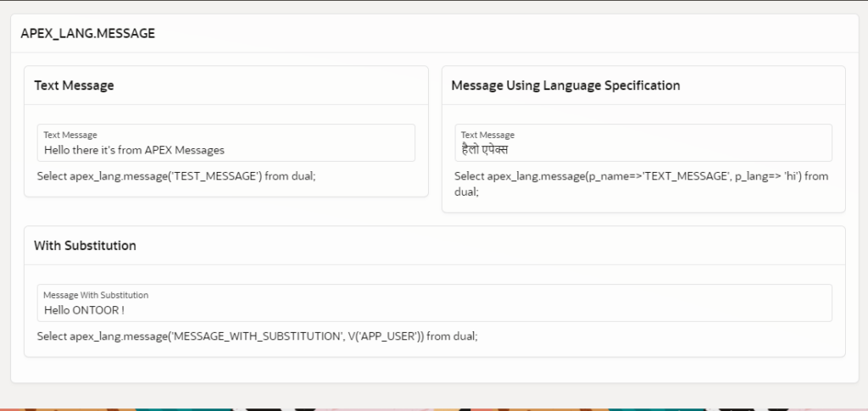Screen dimensions: 868x411
Task: Click the wrapped "dual;" line in the language card
Action: pos(466,192)
